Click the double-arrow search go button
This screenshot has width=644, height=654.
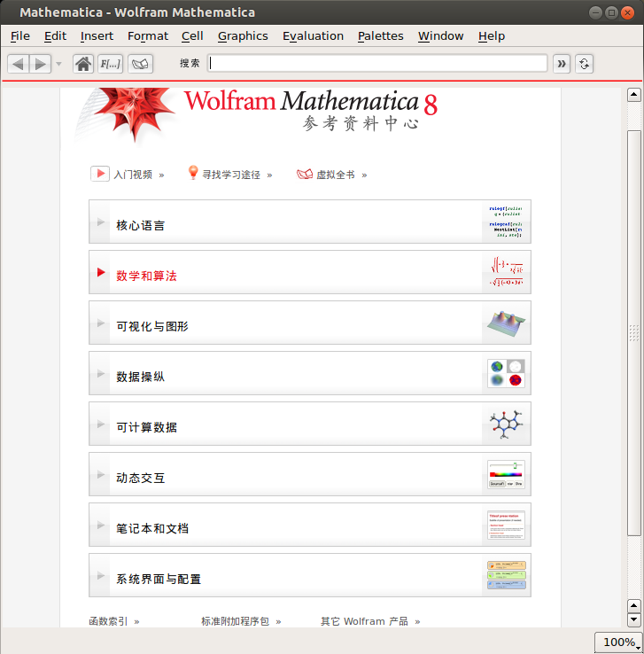(x=562, y=64)
